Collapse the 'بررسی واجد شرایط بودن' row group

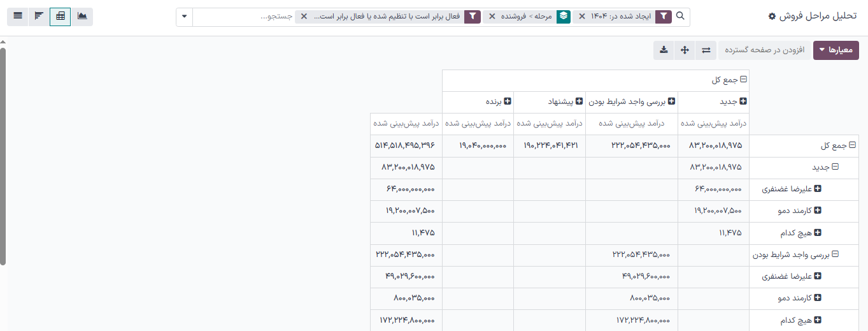pos(835,254)
